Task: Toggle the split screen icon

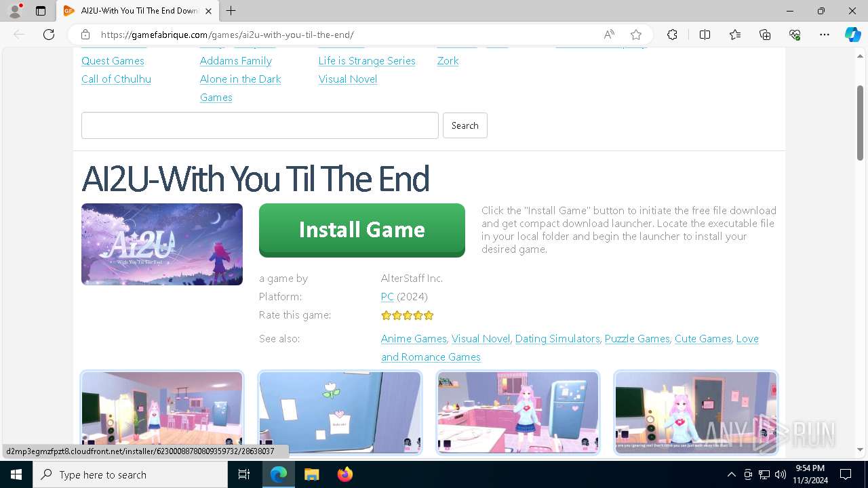Action: tap(705, 35)
